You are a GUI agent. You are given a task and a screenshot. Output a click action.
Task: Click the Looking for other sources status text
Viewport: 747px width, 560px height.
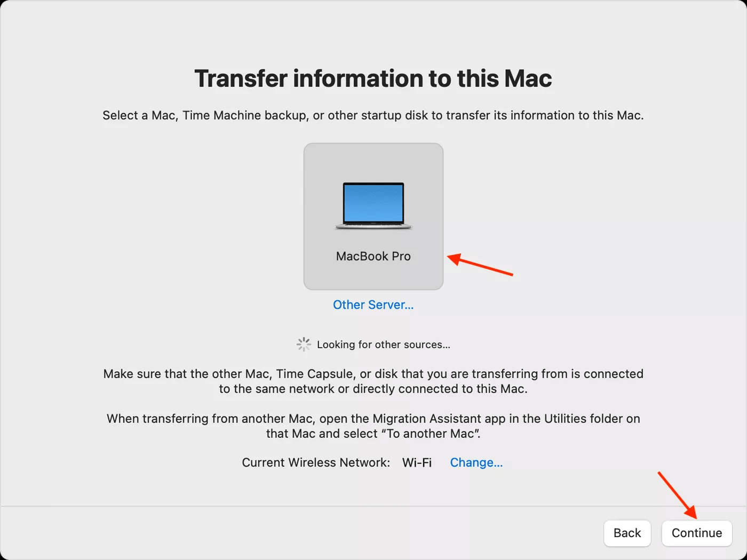coord(384,345)
